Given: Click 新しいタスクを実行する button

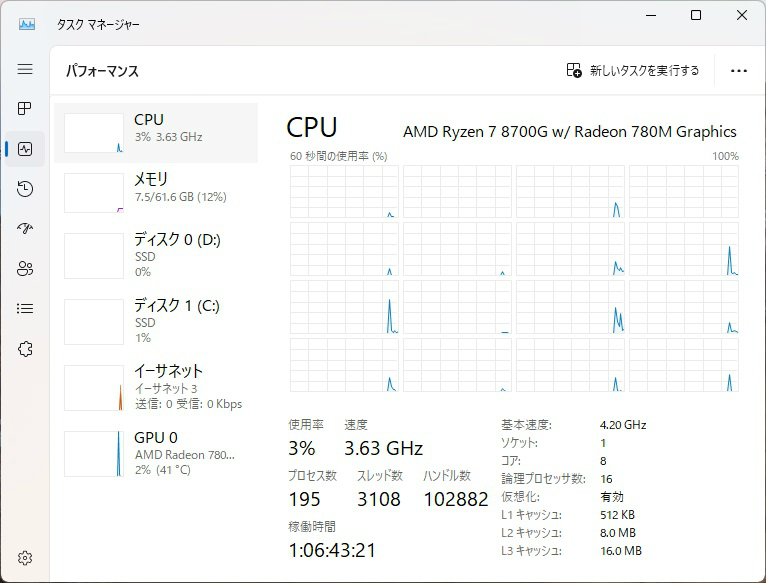Looking at the screenshot, I should pyautogui.click(x=633, y=71).
